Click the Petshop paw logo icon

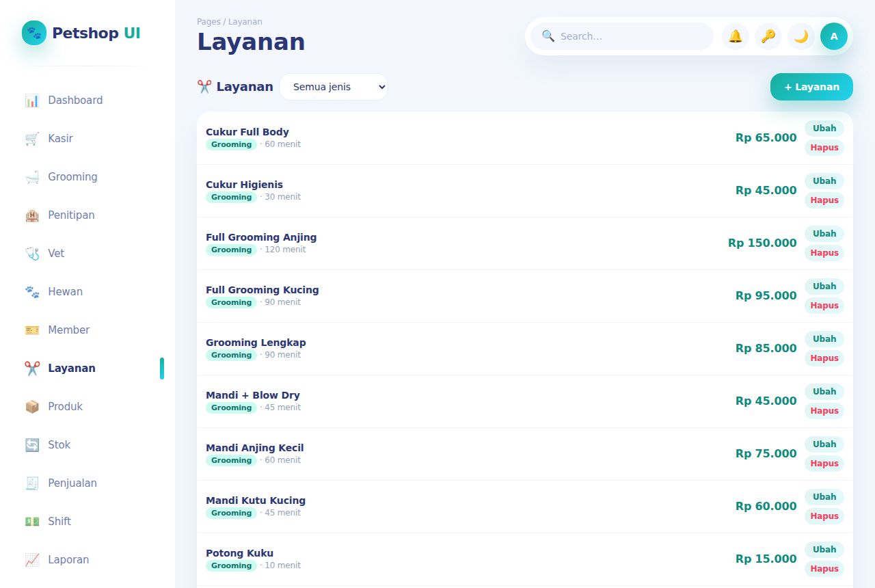click(x=34, y=33)
